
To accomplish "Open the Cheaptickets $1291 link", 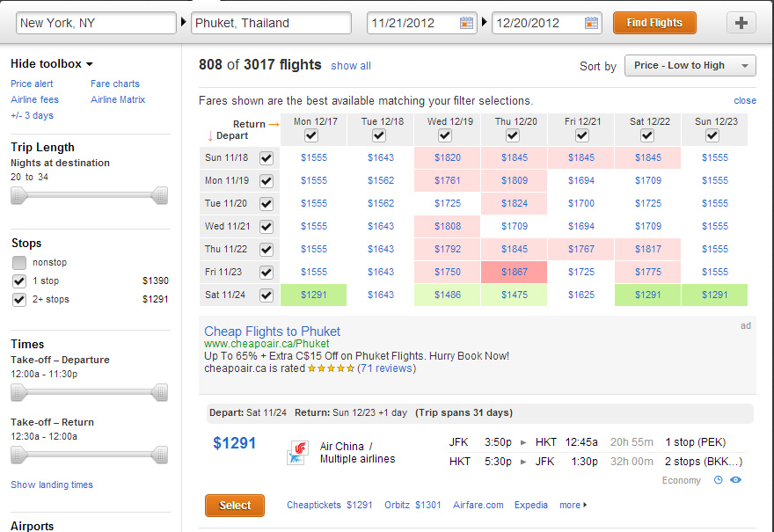I will coord(329,505).
